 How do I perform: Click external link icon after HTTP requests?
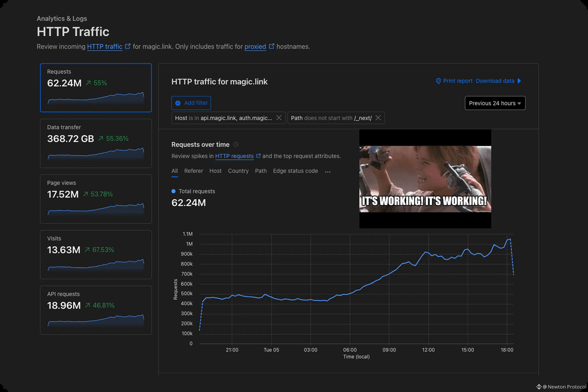pyautogui.click(x=258, y=156)
